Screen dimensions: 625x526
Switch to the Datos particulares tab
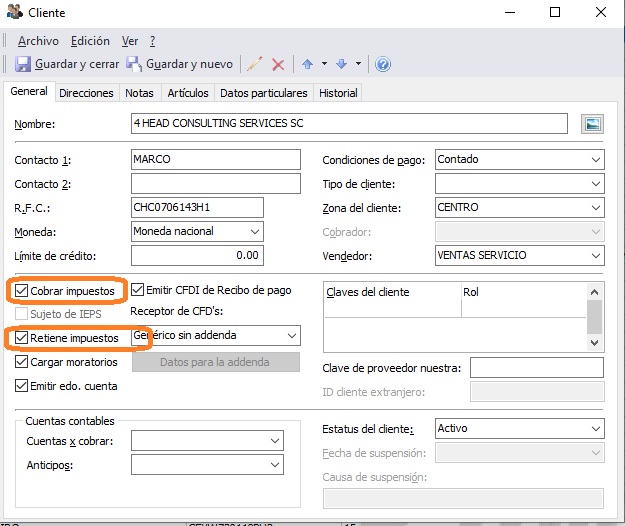pos(264,93)
